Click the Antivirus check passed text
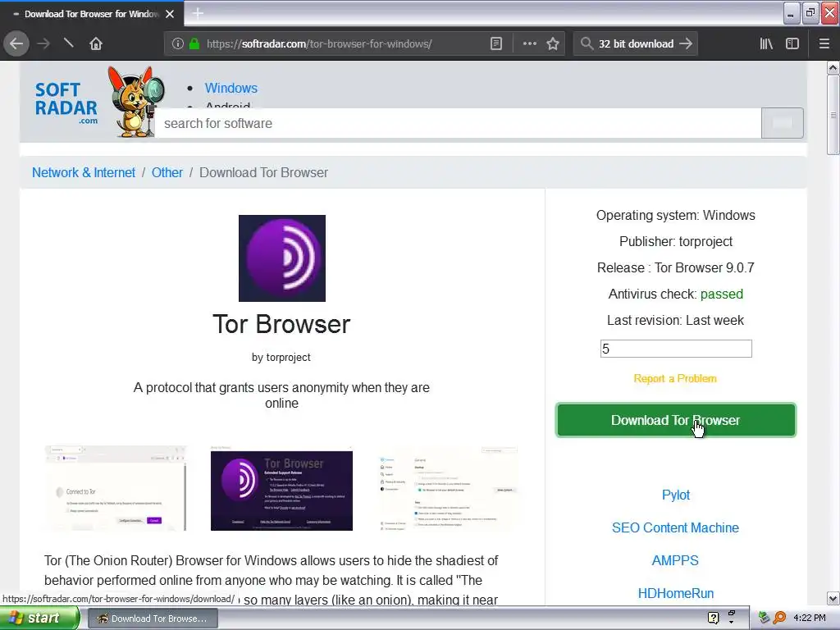 point(676,294)
